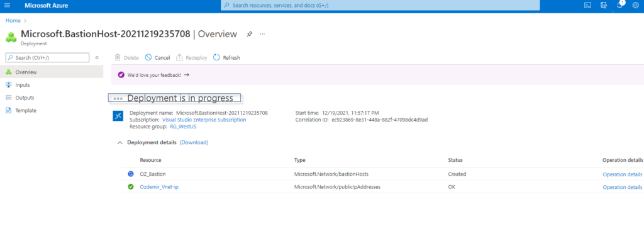Image resolution: width=644 pixels, height=245 pixels.
Task: Focus the sidebar Search (Ctrl+/) field
Action: (x=48, y=57)
